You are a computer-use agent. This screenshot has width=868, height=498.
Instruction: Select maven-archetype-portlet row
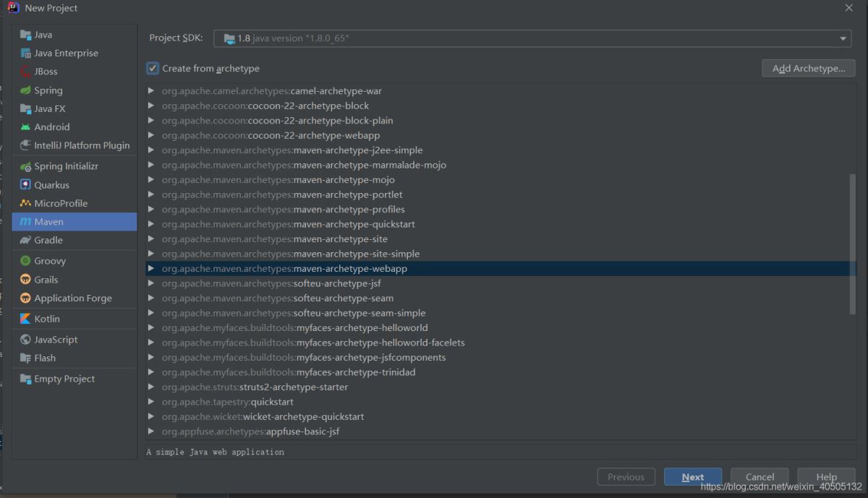[501, 194]
